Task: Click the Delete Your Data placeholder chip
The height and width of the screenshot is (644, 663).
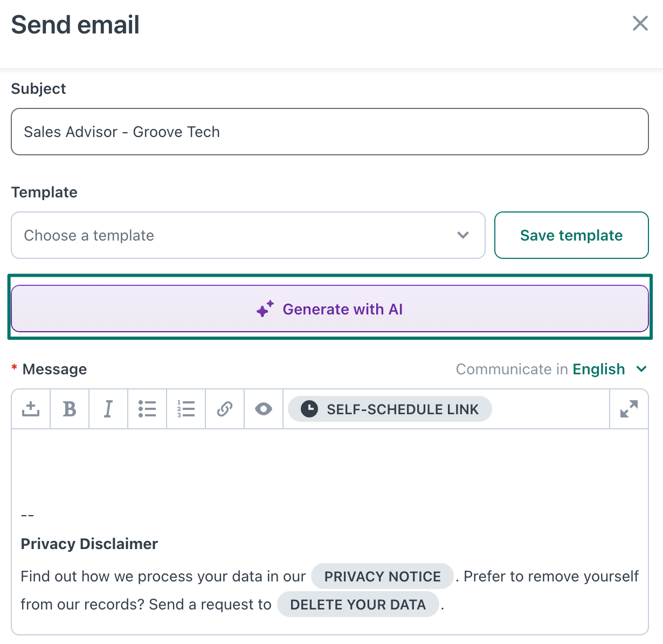Action: [358, 605]
